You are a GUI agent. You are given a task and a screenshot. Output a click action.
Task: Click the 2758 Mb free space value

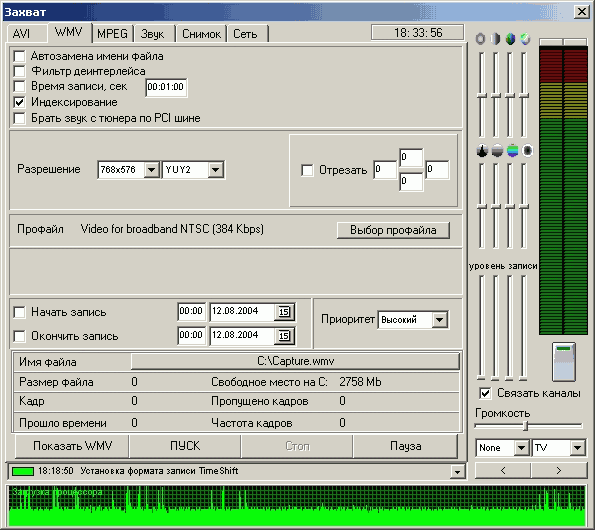pos(360,382)
